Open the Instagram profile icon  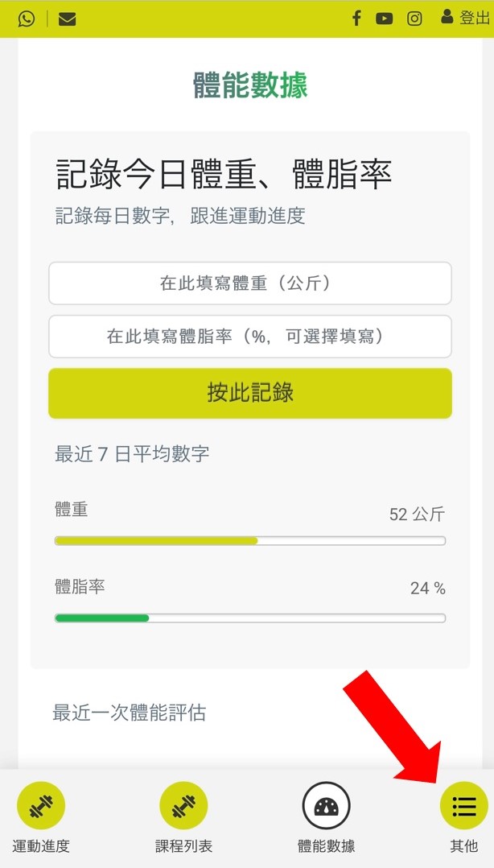[x=414, y=19]
